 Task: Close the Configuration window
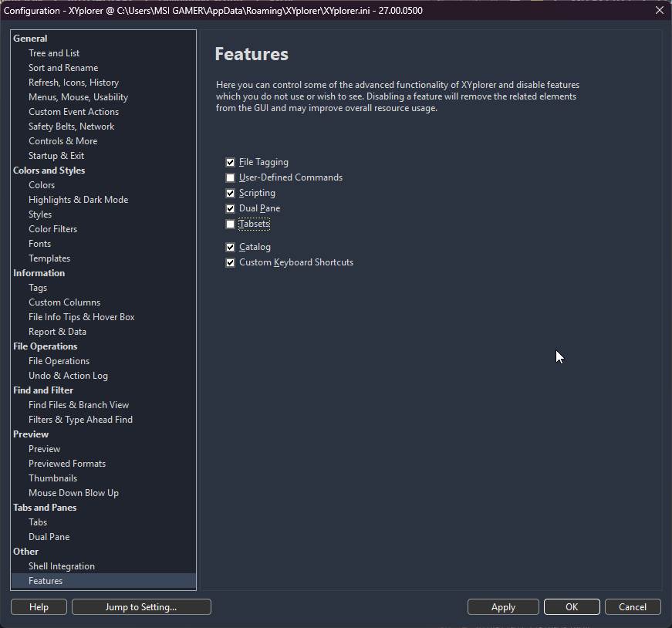pyautogui.click(x=659, y=10)
